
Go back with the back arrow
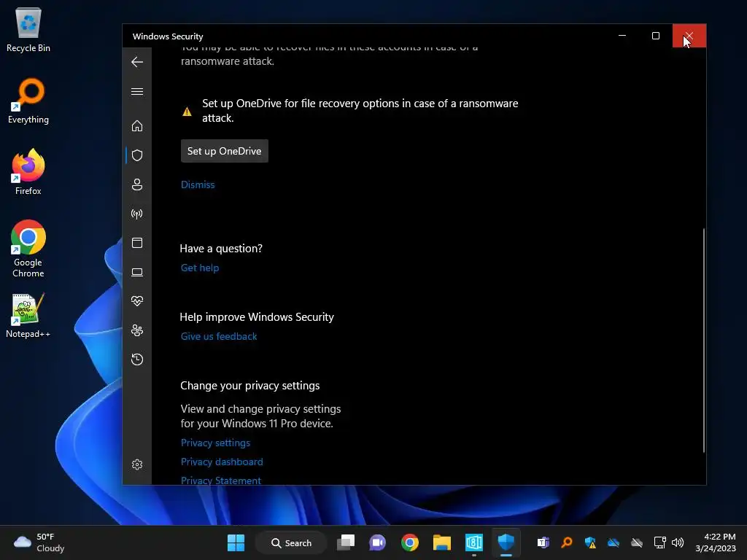coord(136,62)
